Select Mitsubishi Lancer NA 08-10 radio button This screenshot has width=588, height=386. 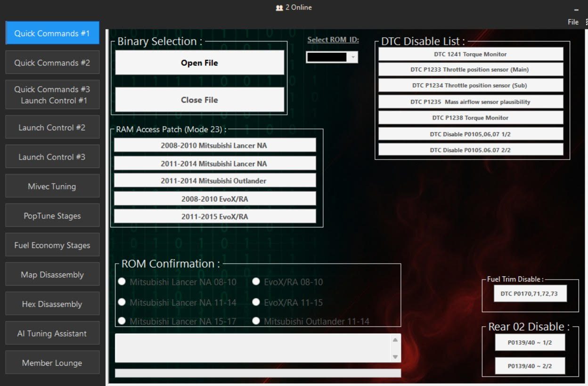[122, 281]
